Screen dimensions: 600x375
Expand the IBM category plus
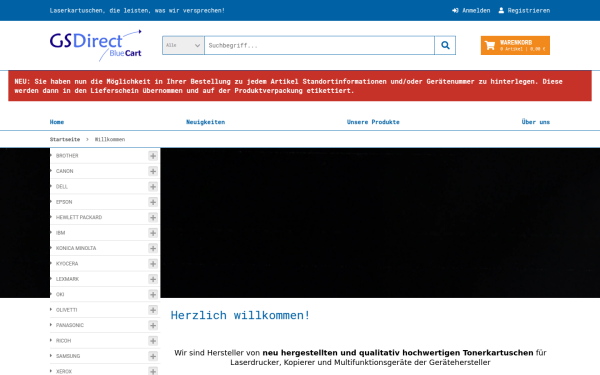point(153,233)
